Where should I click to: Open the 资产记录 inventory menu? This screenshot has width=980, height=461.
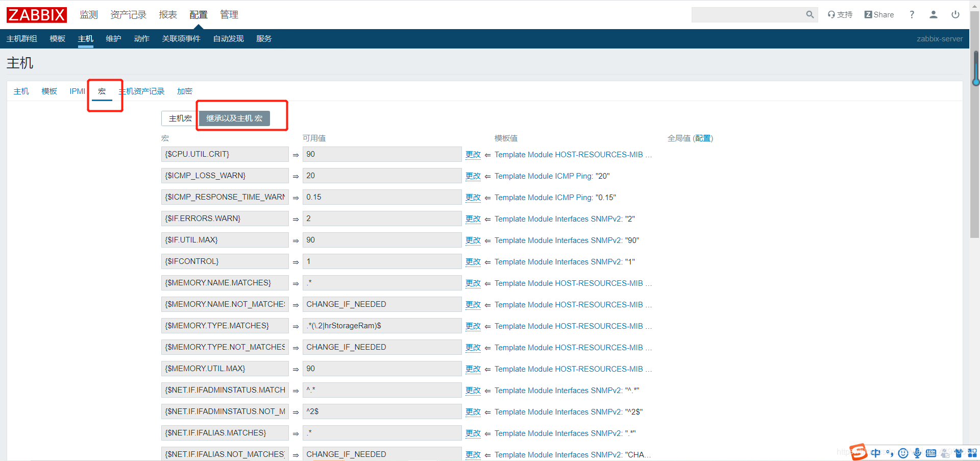tap(129, 15)
